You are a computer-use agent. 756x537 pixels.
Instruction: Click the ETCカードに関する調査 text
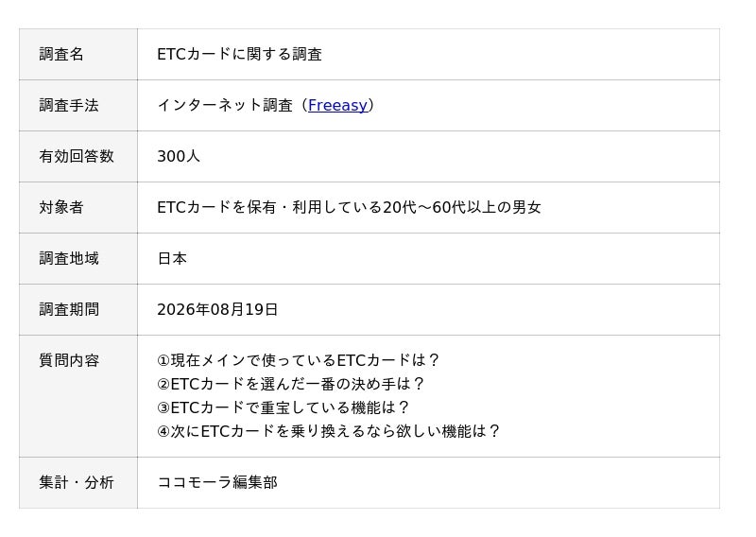[240, 54]
